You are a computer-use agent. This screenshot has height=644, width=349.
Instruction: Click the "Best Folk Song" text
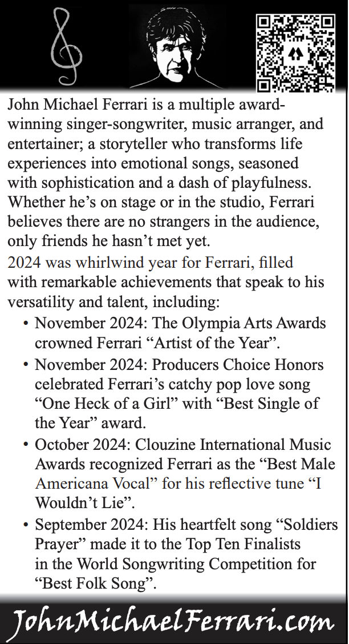point(95,584)
